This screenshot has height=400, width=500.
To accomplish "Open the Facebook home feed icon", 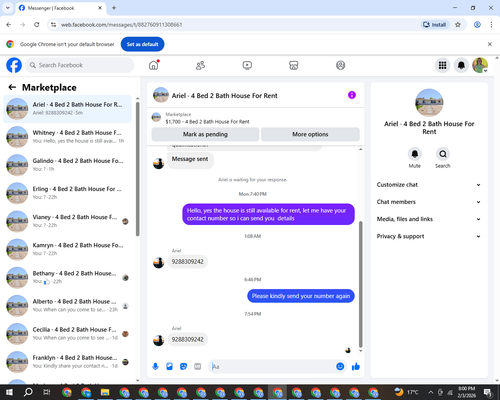I will coord(154,65).
